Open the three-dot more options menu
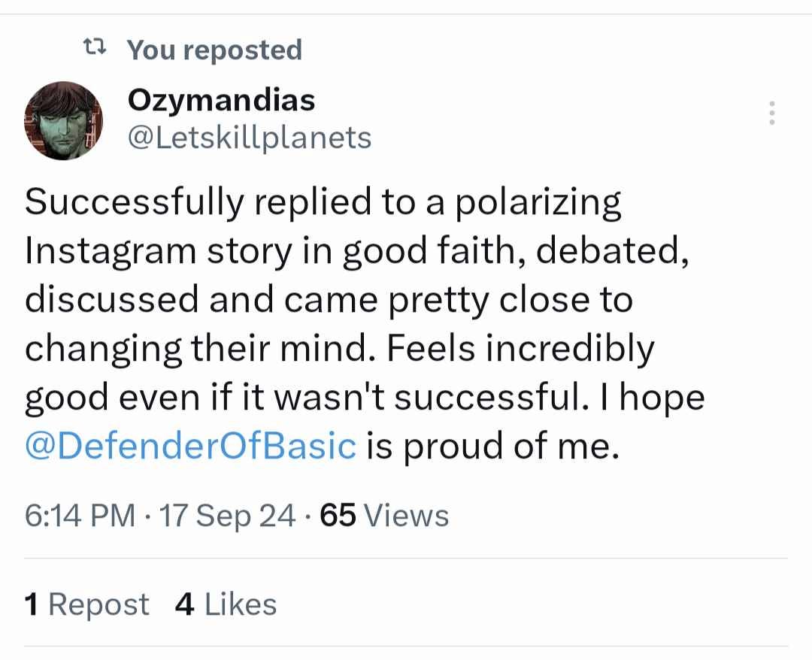 click(x=771, y=114)
